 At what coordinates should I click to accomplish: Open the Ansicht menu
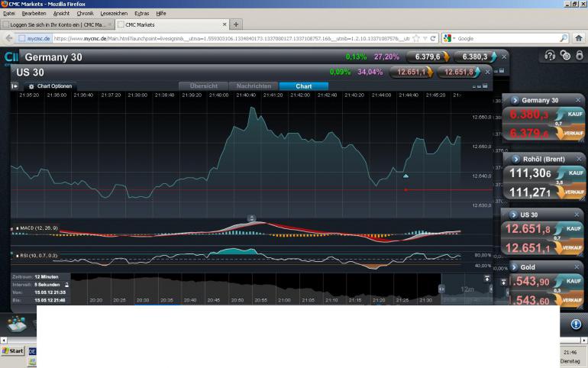coord(61,14)
